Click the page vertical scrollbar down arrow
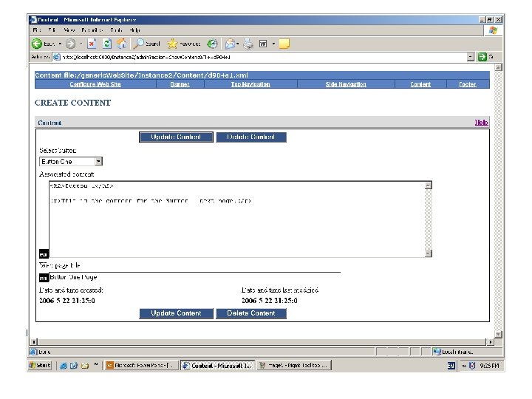Viewport: 532px width, 399px height. pos(499,335)
